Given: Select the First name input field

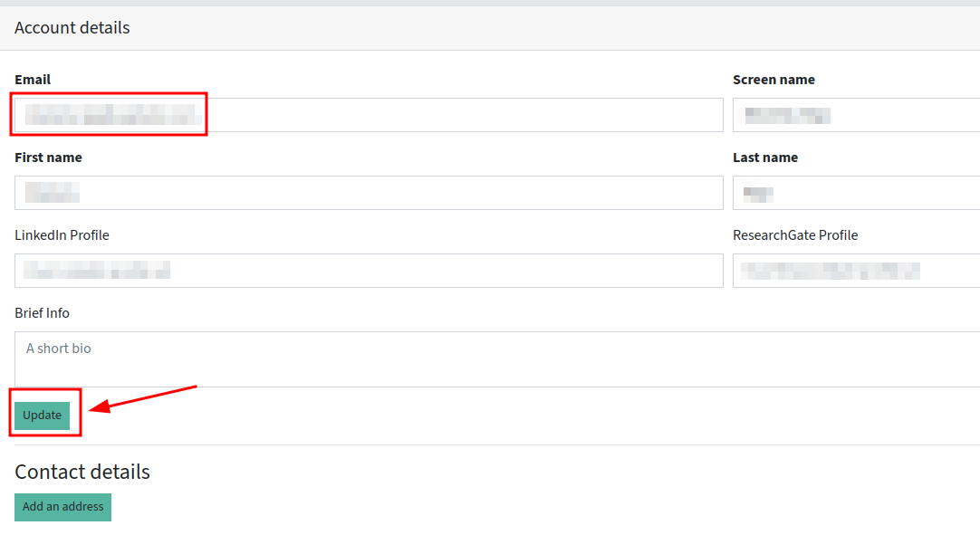Looking at the screenshot, I should [x=369, y=193].
